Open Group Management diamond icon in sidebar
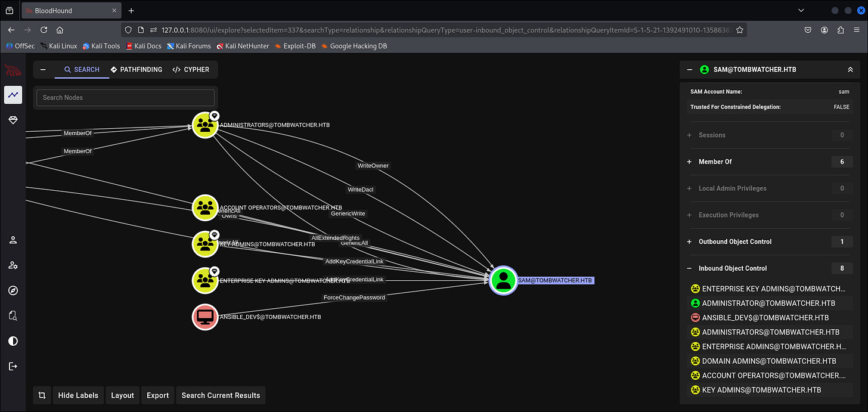This screenshot has width=868, height=412. coord(13,120)
